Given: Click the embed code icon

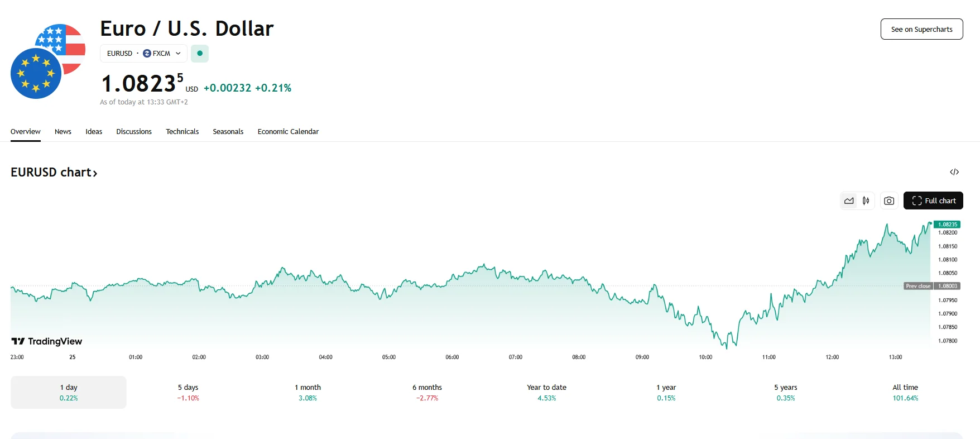Looking at the screenshot, I should (954, 172).
